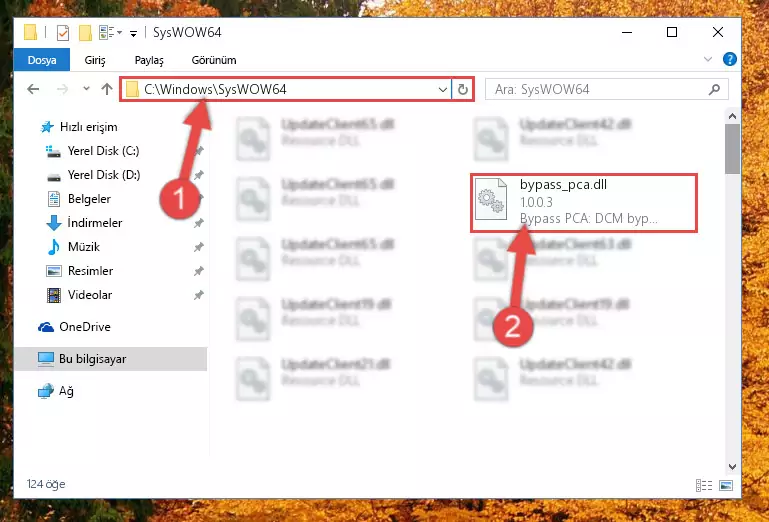Unpin Yerel Disk (D:) using its pin
This screenshot has width=769, height=522.
click(199, 175)
